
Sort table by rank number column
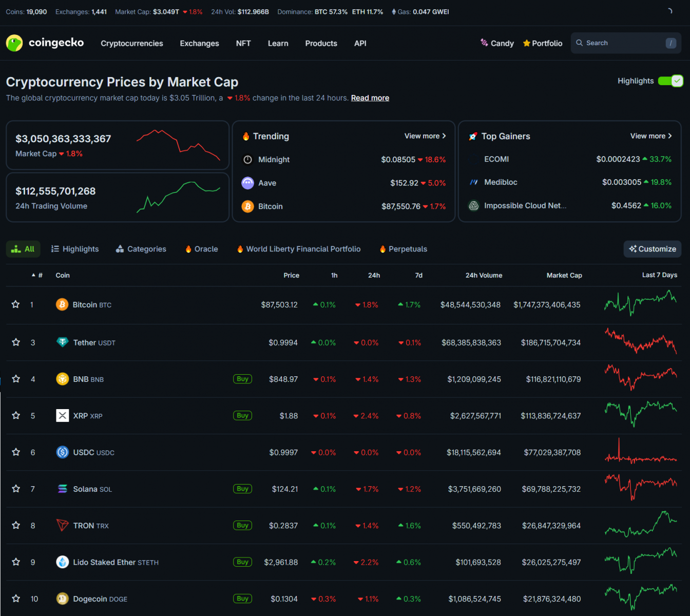point(37,276)
